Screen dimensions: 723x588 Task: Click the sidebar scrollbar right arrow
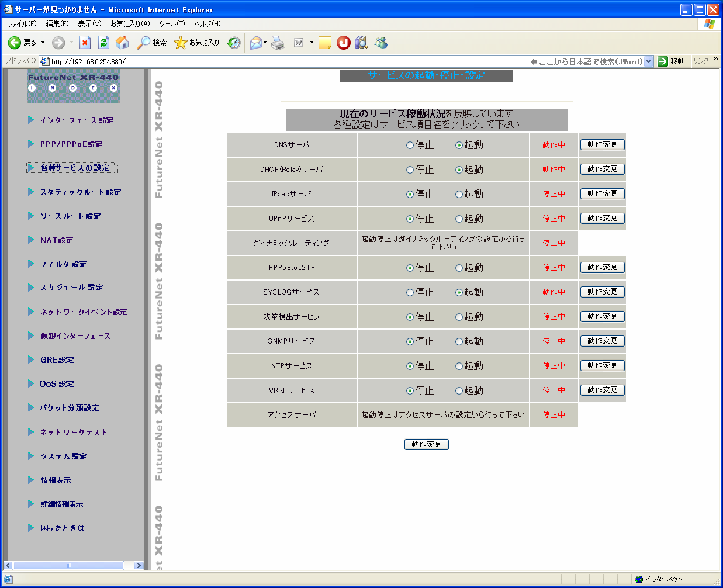click(x=139, y=565)
